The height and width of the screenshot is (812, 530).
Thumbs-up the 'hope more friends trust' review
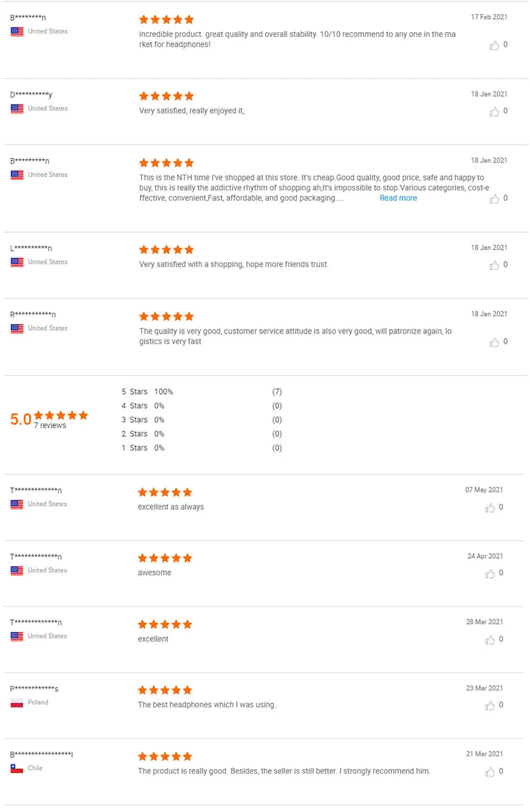(x=494, y=265)
